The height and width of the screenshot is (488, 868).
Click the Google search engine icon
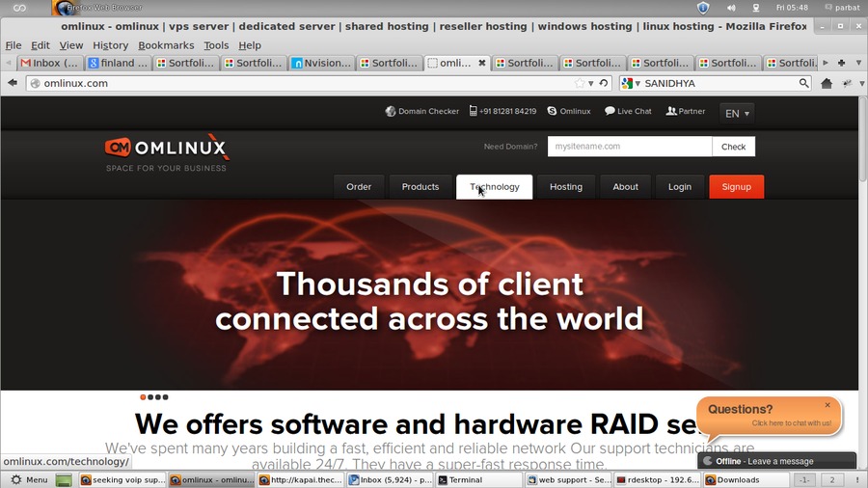(627, 83)
